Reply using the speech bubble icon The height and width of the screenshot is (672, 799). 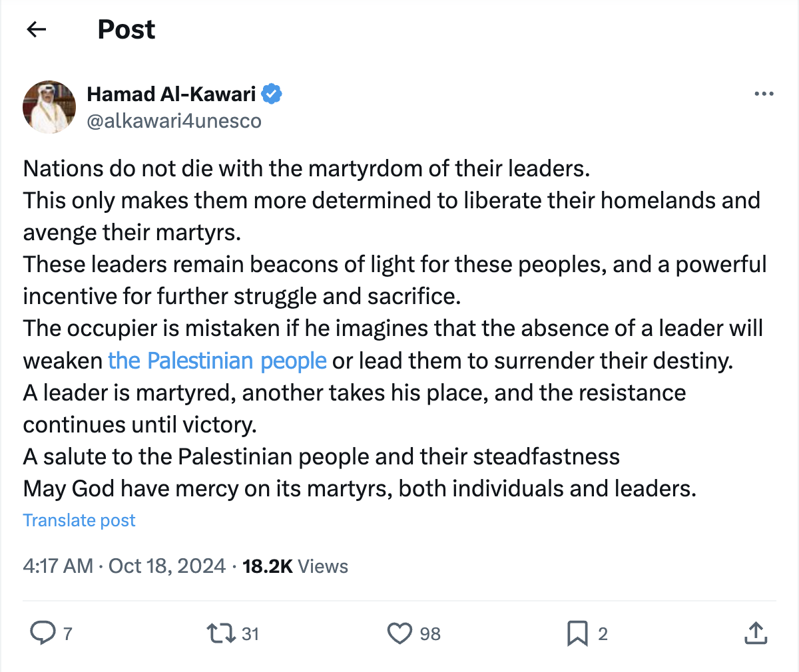click(x=43, y=633)
